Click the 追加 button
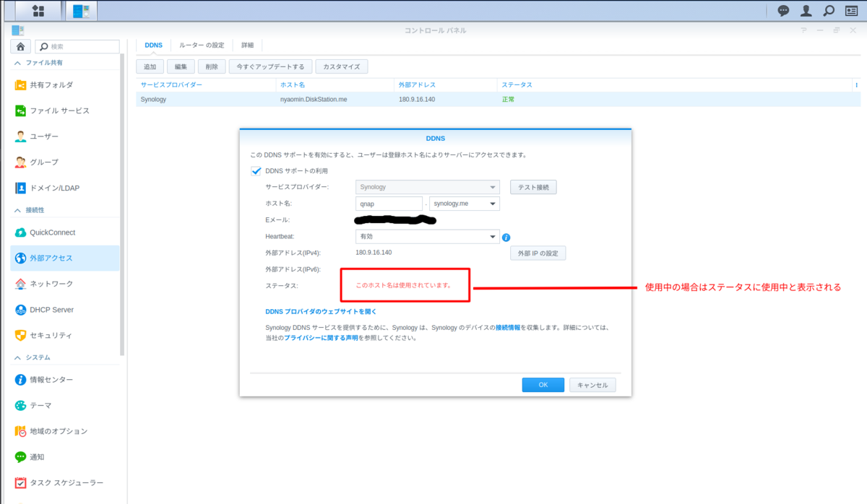Viewport: 867px width, 504px height. (150, 66)
